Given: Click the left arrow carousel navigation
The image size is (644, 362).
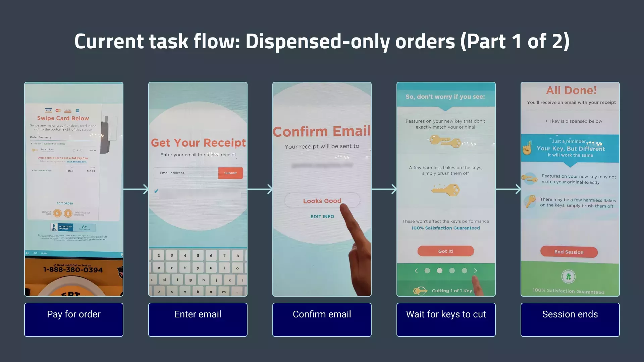Looking at the screenshot, I should [x=416, y=270].
